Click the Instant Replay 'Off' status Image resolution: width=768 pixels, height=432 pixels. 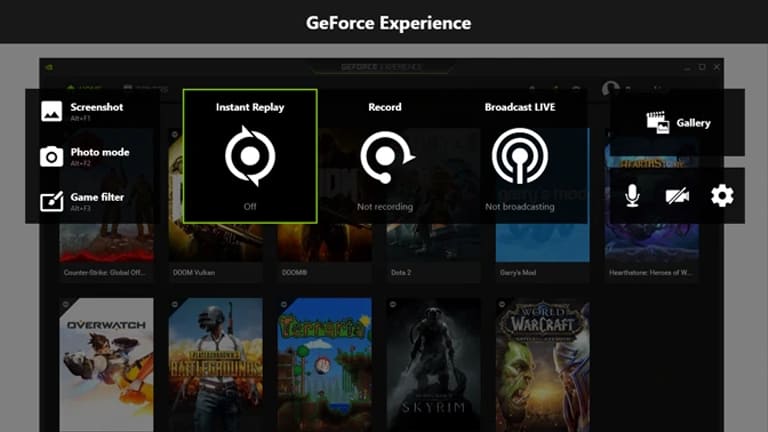click(250, 206)
